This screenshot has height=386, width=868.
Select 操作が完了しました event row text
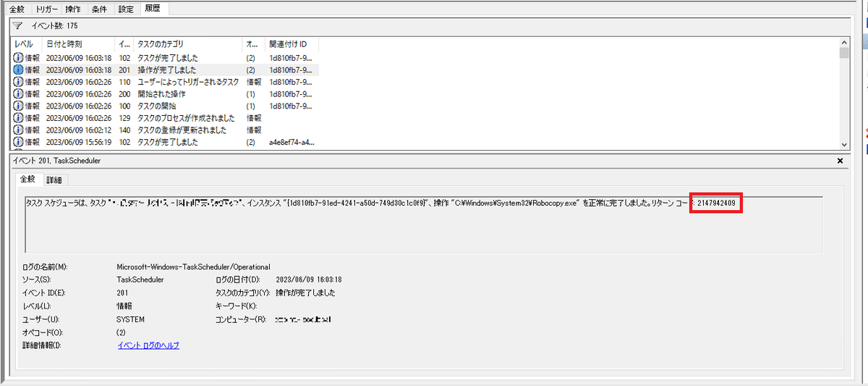click(x=167, y=70)
